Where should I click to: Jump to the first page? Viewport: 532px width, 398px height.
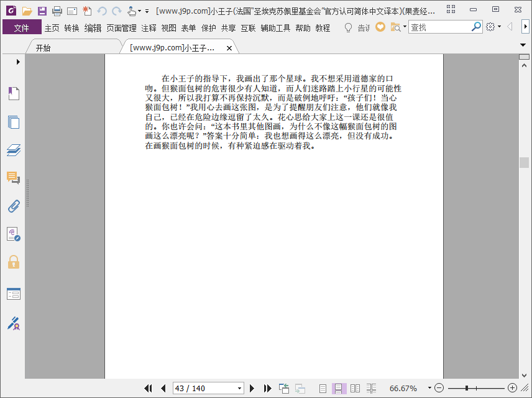point(148,388)
